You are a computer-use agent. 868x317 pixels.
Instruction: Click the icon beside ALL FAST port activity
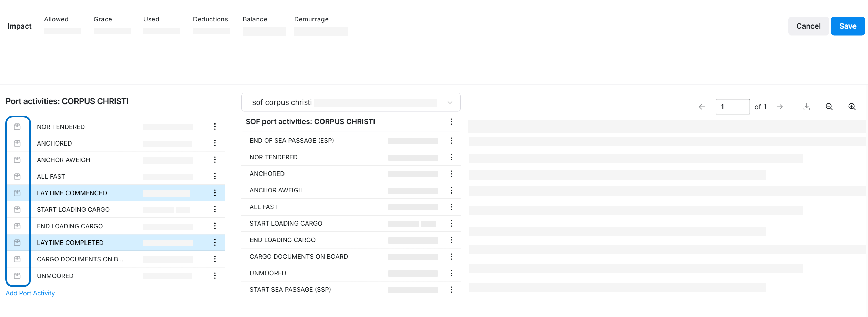(x=17, y=177)
